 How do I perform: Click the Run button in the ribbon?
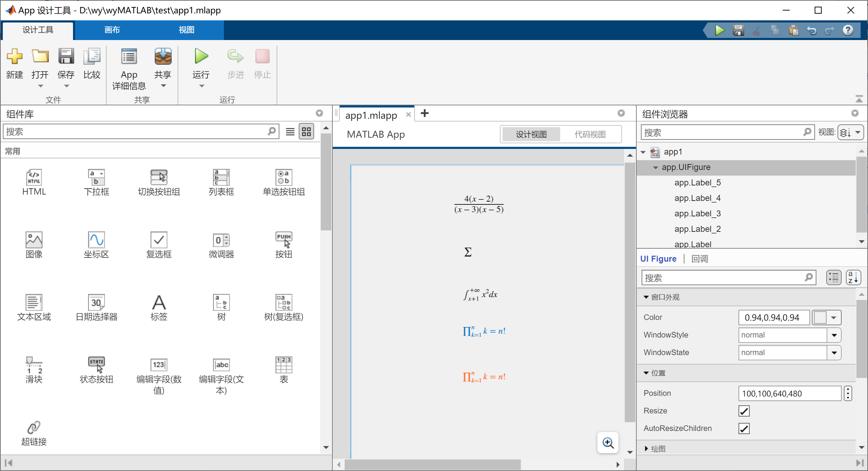coord(201,57)
